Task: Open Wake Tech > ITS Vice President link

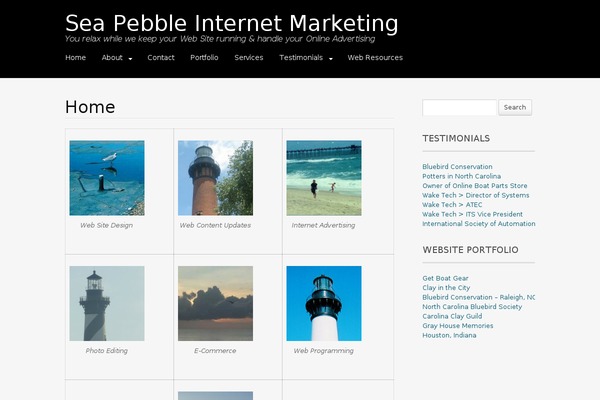Action: 472,214
